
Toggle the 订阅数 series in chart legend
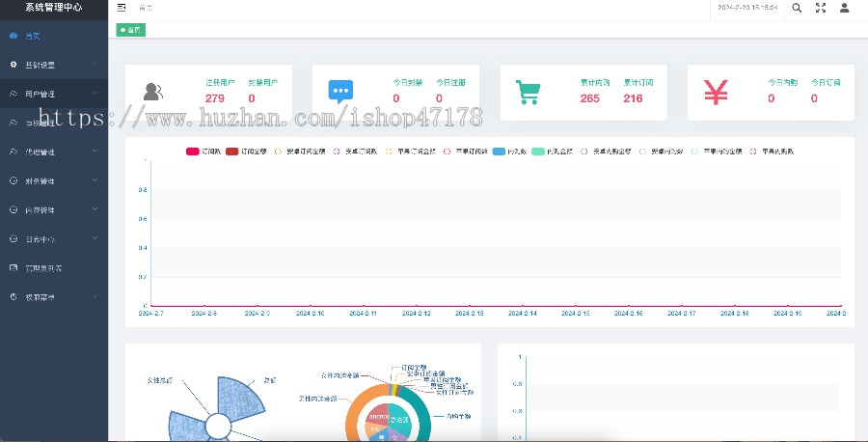coord(203,152)
